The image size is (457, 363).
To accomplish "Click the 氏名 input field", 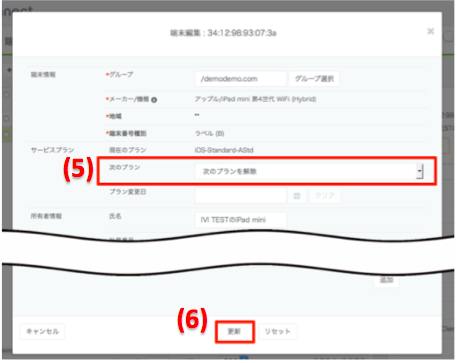I will coord(240,220).
